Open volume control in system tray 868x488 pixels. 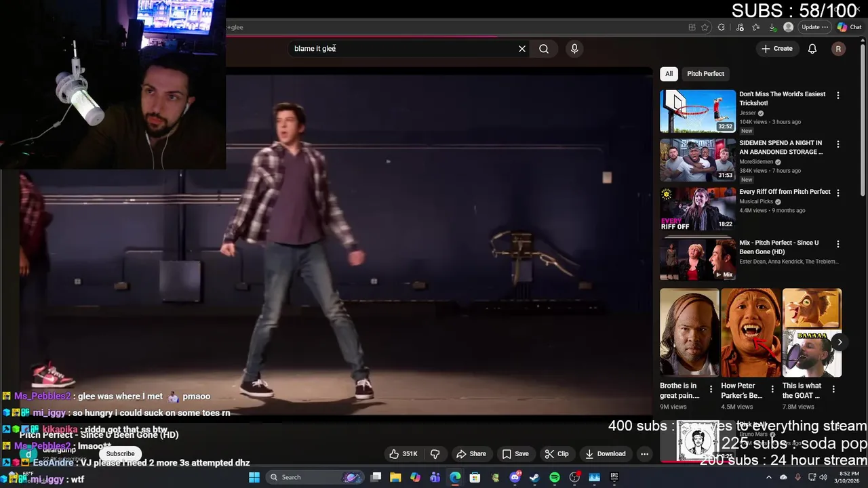(823, 477)
